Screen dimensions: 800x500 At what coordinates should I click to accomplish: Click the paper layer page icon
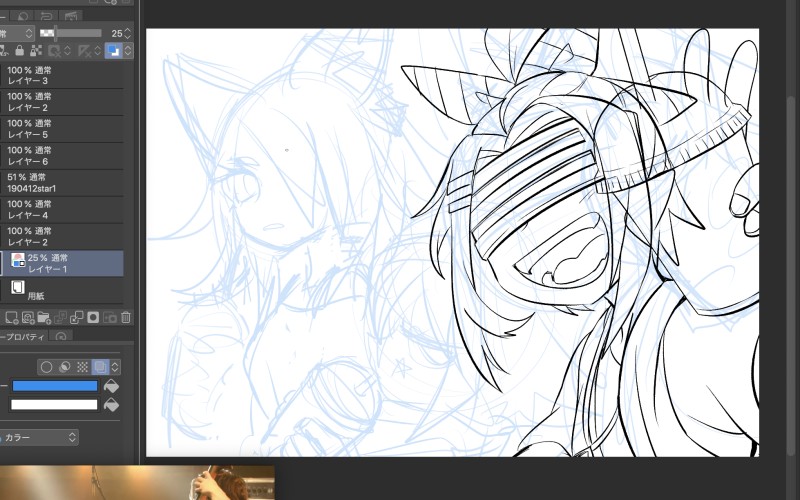click(x=18, y=287)
